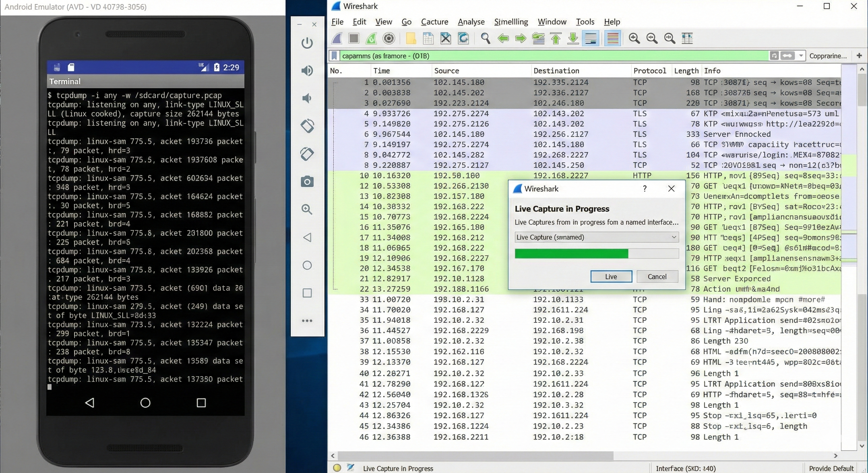Click the emulator volume up icon
Image resolution: width=868 pixels, height=473 pixels.
point(307,70)
